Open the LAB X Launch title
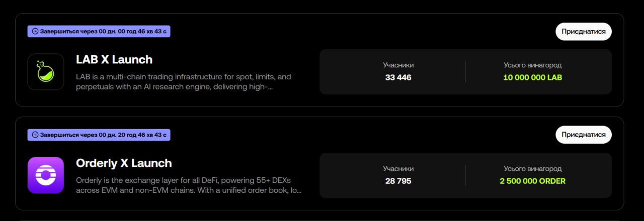The height and width of the screenshot is (221, 644). (114, 60)
